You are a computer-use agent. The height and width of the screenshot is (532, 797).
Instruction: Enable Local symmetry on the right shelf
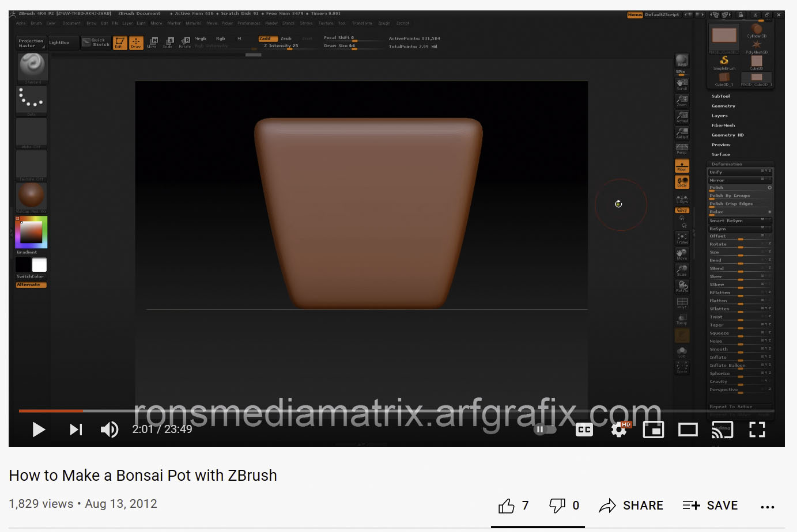[682, 183]
